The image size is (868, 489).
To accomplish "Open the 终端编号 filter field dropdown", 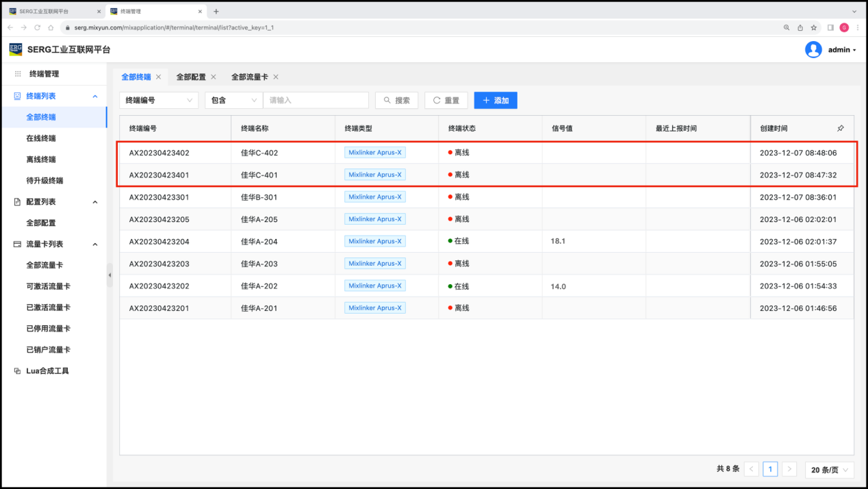I will 159,100.
